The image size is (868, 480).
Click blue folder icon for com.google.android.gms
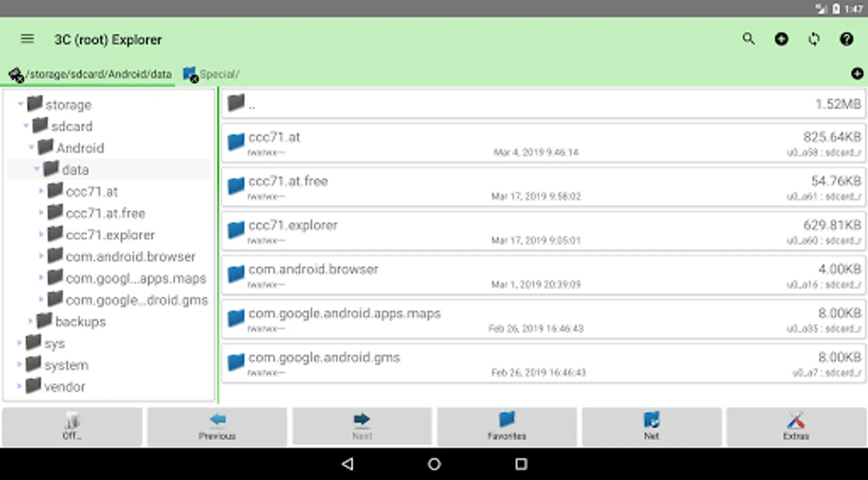(x=236, y=362)
